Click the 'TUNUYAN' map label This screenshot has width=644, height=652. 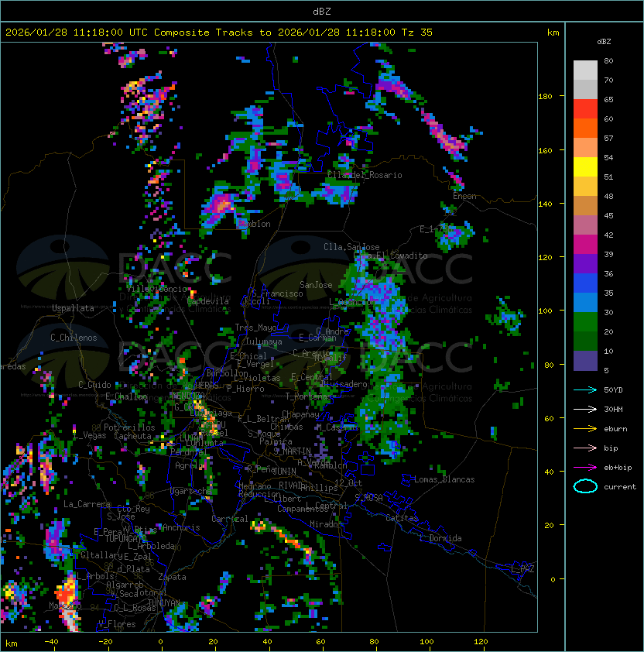click(164, 603)
